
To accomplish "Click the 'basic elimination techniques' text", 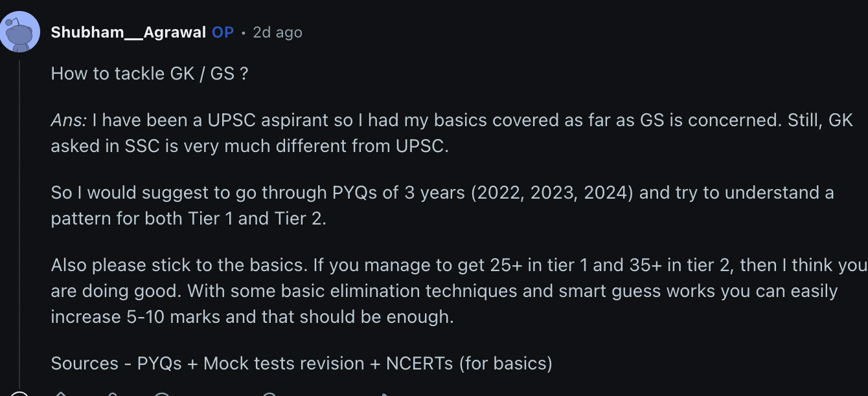I will click(x=400, y=291).
